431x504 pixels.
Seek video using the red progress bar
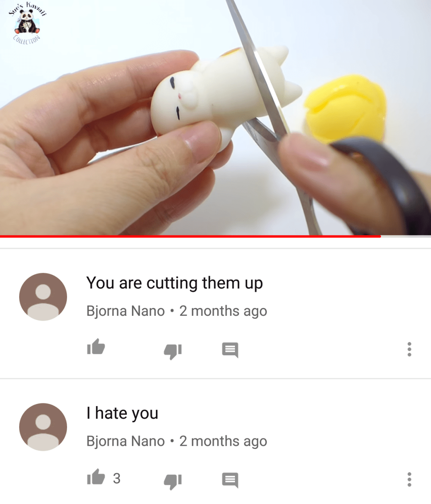pos(190,236)
